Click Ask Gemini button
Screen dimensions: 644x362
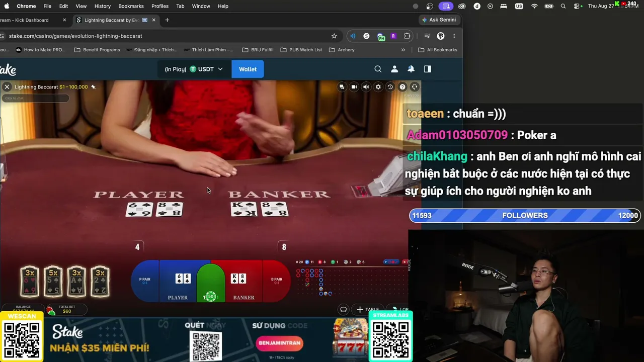tap(439, 20)
